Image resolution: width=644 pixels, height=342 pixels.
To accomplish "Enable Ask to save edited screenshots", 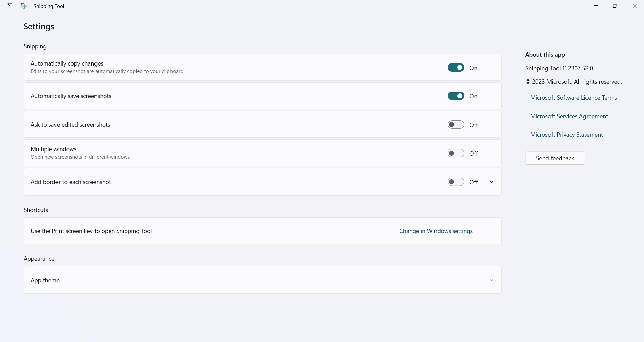I will [x=456, y=125].
